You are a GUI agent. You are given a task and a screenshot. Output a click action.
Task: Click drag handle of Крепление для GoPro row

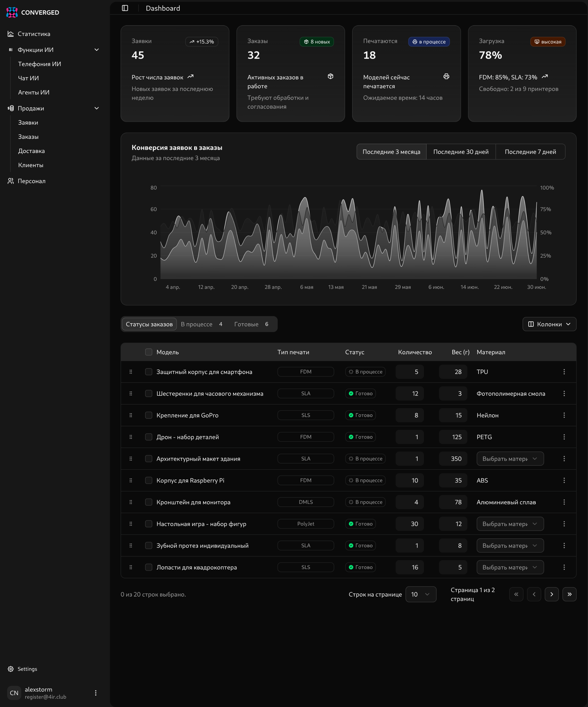click(x=131, y=415)
